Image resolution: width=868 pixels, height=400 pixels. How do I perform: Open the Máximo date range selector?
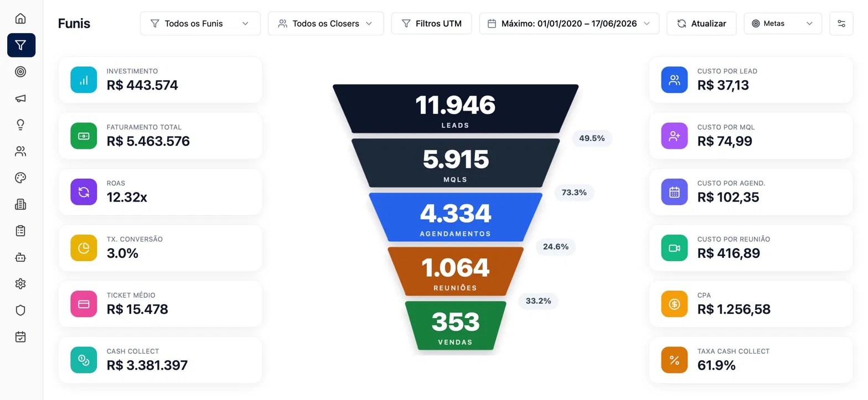(x=569, y=24)
